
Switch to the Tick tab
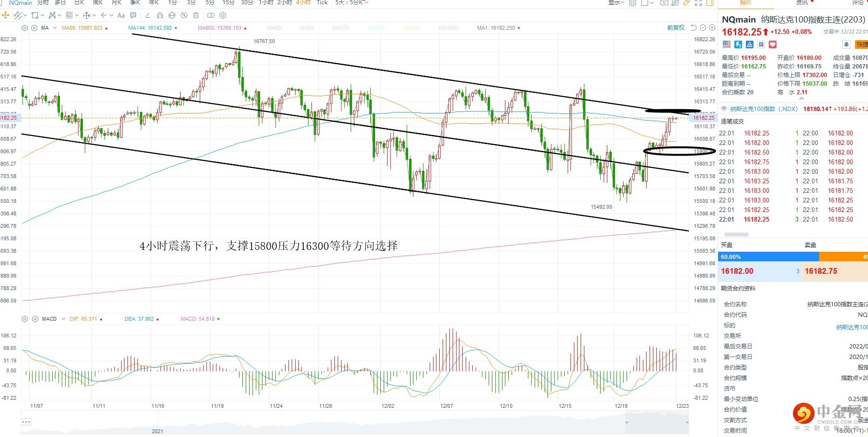pos(322,2)
